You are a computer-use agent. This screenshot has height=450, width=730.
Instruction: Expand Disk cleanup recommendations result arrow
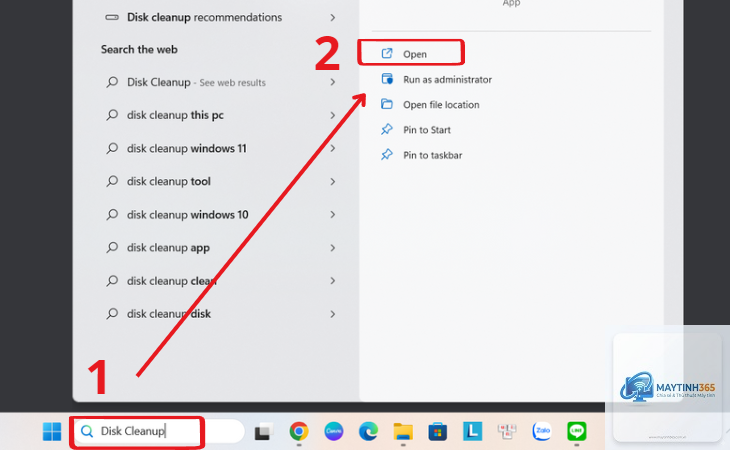point(332,18)
